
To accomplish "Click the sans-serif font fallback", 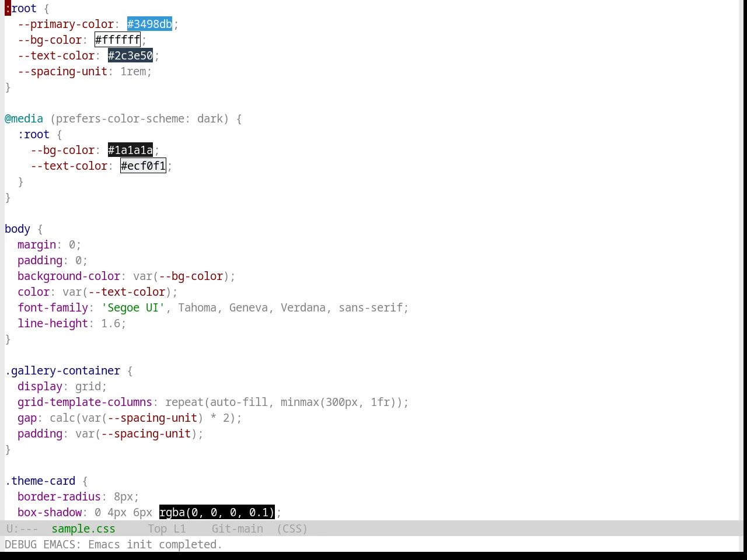I will (371, 307).
